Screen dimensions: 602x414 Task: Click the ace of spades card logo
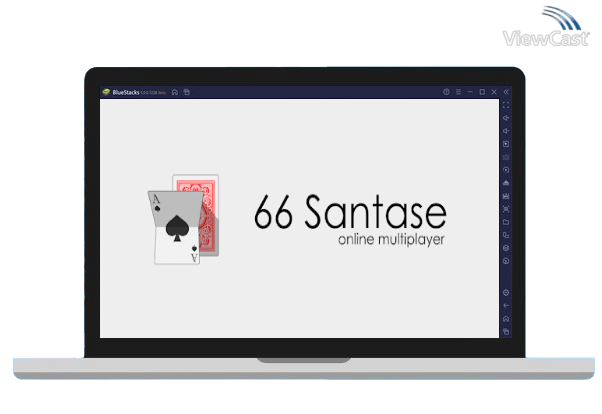click(x=184, y=220)
